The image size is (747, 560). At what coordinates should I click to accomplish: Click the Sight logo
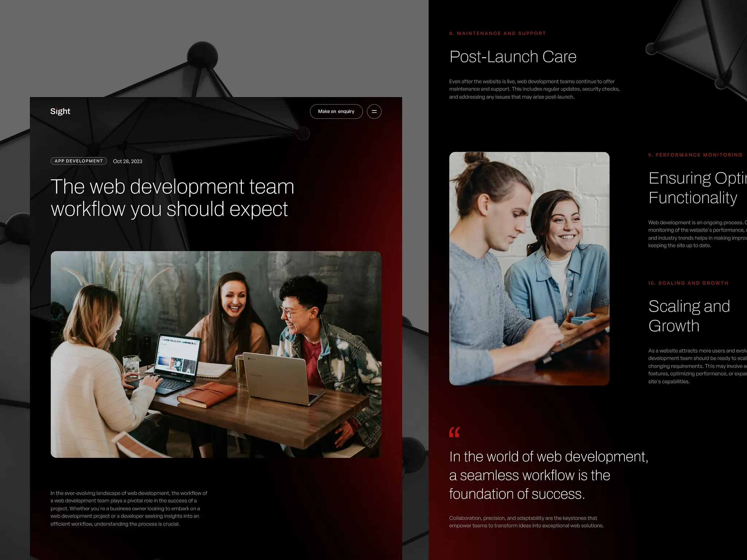point(60,111)
